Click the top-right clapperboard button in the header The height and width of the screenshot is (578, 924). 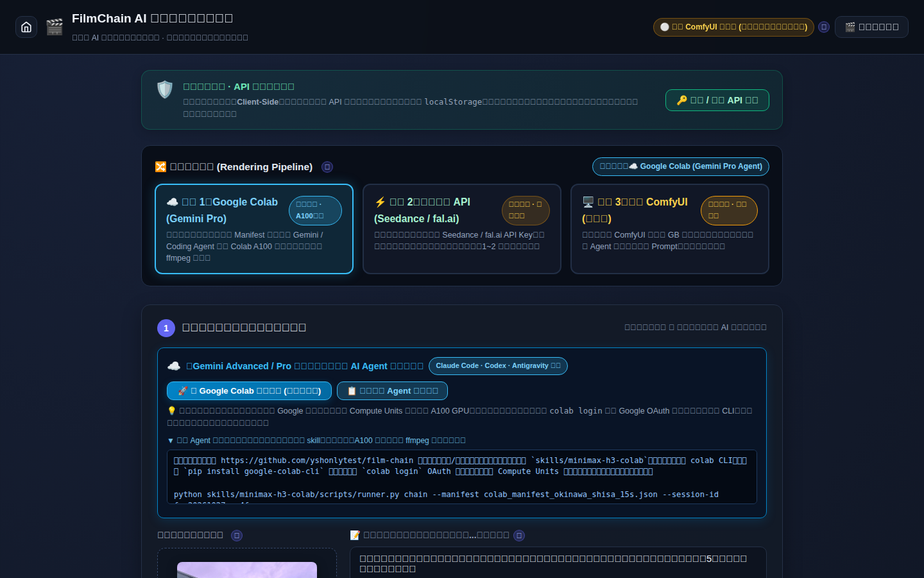pyautogui.click(x=871, y=27)
